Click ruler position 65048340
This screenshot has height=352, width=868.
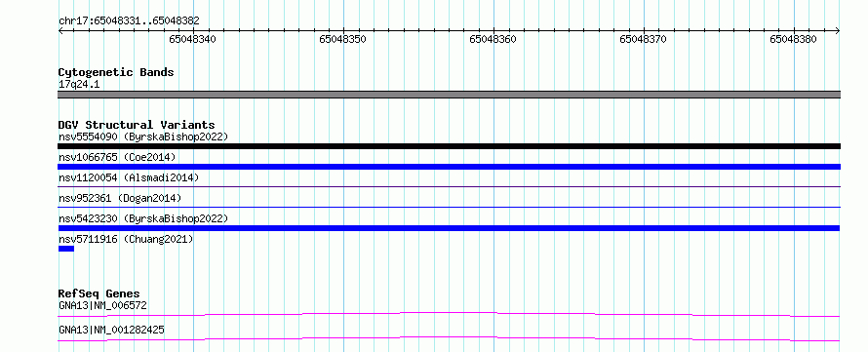(x=193, y=39)
